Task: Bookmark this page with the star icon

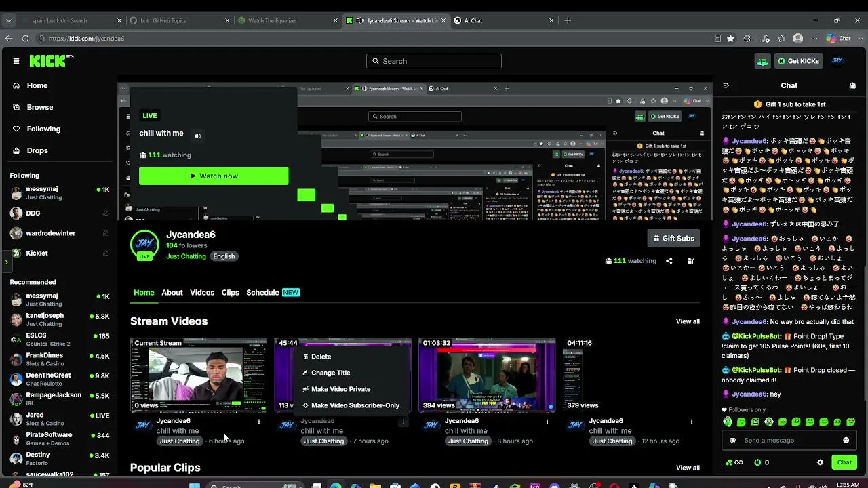Action: [x=730, y=39]
